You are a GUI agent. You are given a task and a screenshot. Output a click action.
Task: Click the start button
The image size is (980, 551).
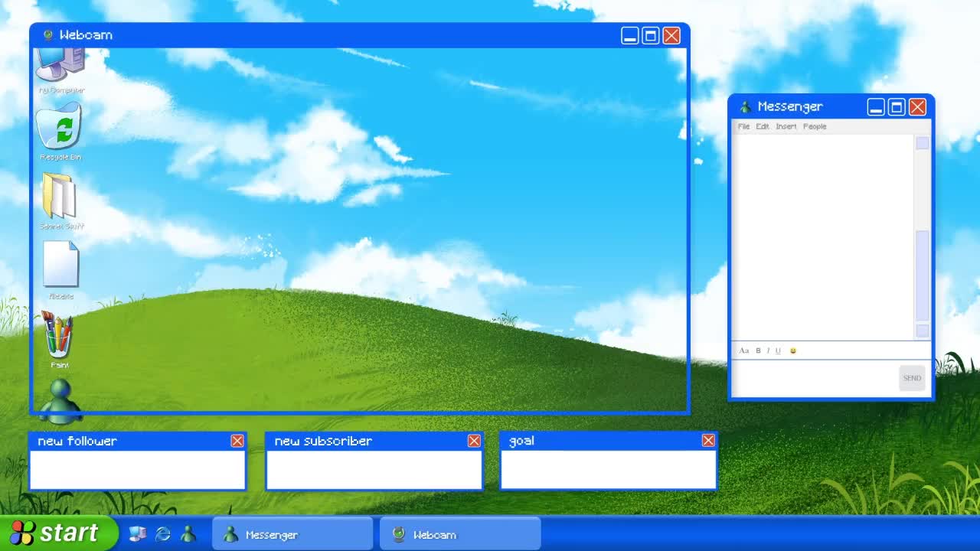tap(59, 533)
